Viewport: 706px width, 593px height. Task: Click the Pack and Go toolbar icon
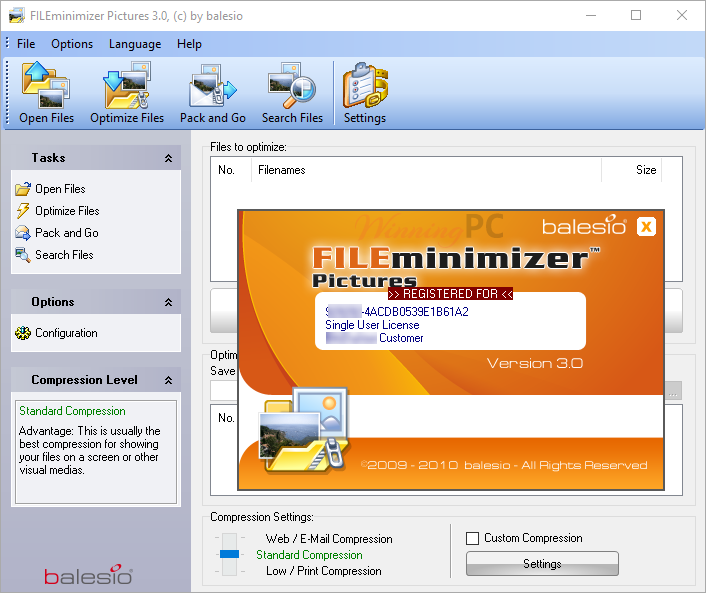point(213,86)
